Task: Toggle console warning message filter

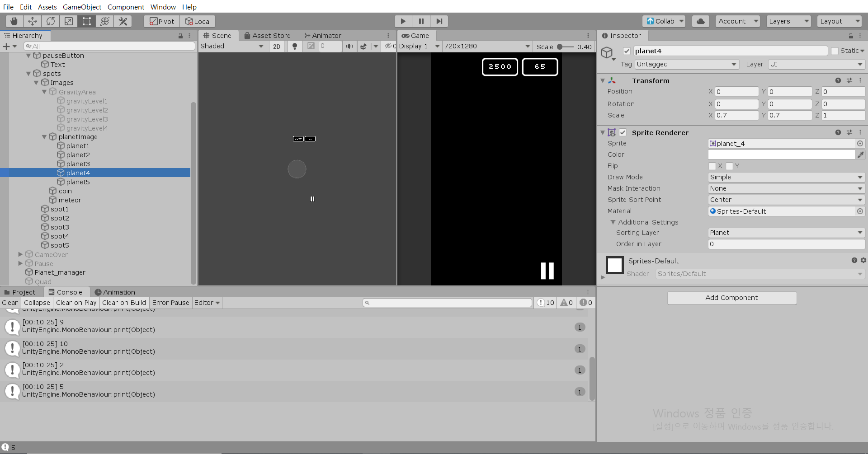Action: tap(567, 303)
